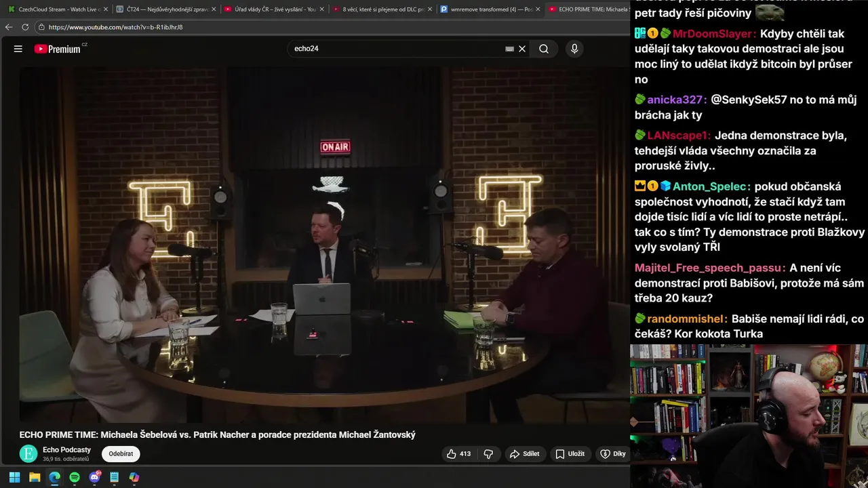Open Echo Podcasty channel avatar
The width and height of the screenshot is (868, 488).
(28, 454)
